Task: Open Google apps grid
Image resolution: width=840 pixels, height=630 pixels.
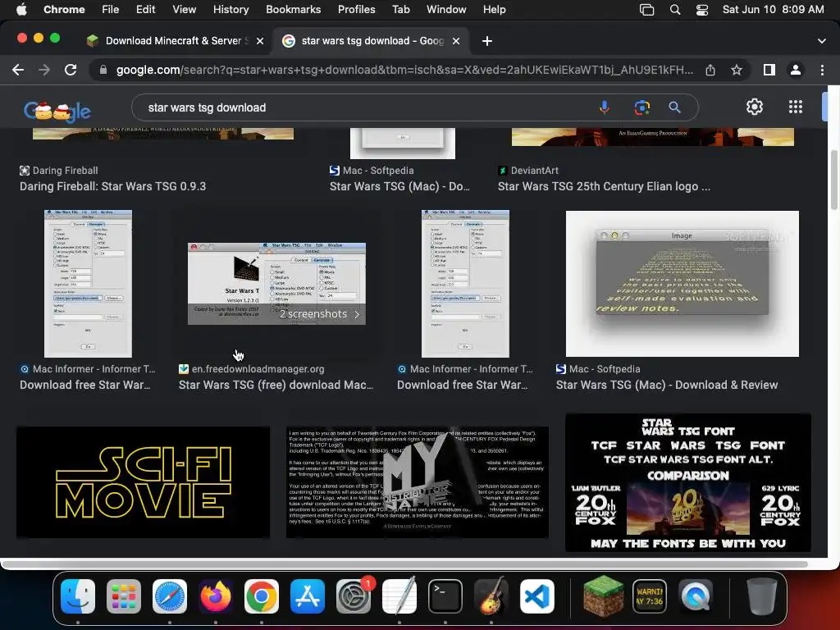Action: pos(796,107)
